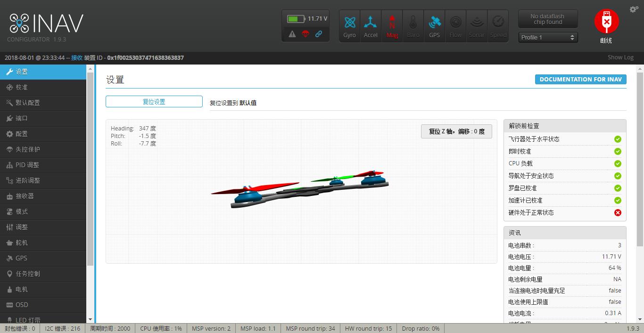Click the 解锁前检查 panel header
Image resolution: width=644 pixels, height=333 pixels.
tap(565, 126)
